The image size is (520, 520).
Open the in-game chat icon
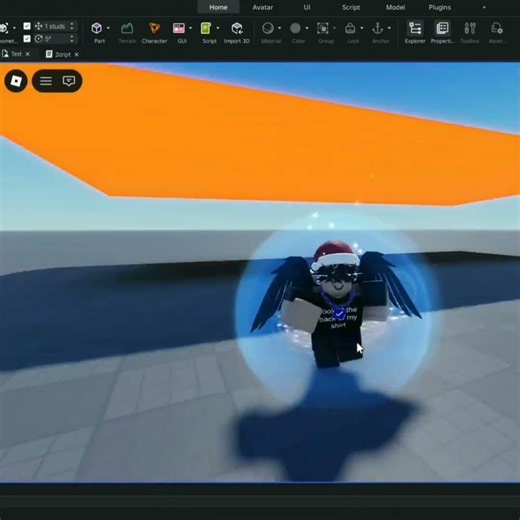tap(69, 81)
